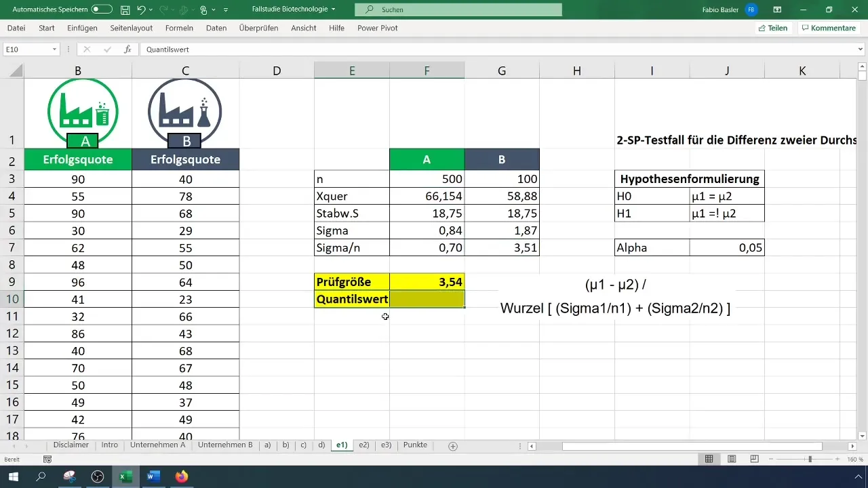Switch to Page Break Preview icon
This screenshot has width=868, height=488.
(754, 460)
